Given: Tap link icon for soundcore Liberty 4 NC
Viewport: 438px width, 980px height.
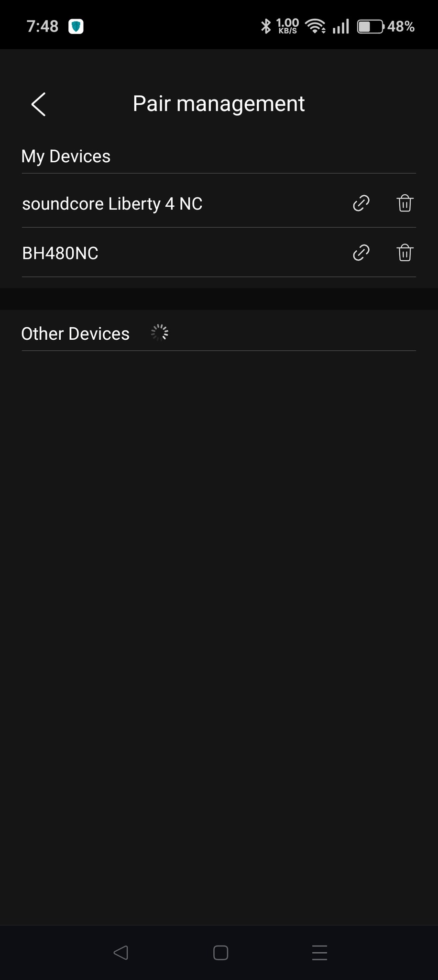Looking at the screenshot, I should point(361,203).
